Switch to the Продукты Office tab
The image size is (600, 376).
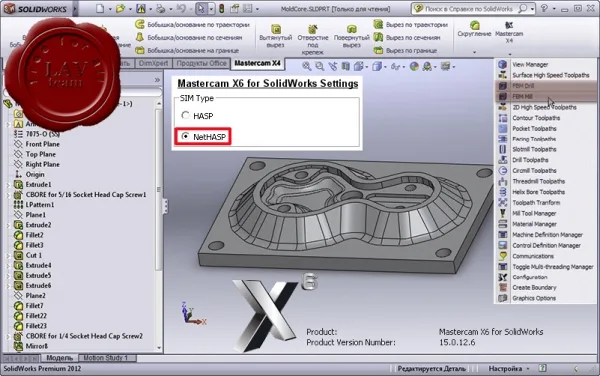[201, 63]
